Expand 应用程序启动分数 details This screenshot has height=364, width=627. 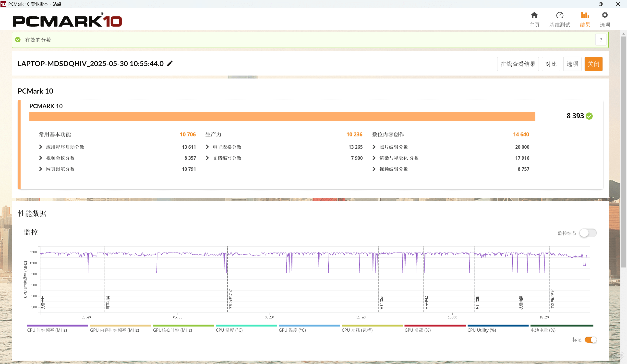(x=41, y=147)
